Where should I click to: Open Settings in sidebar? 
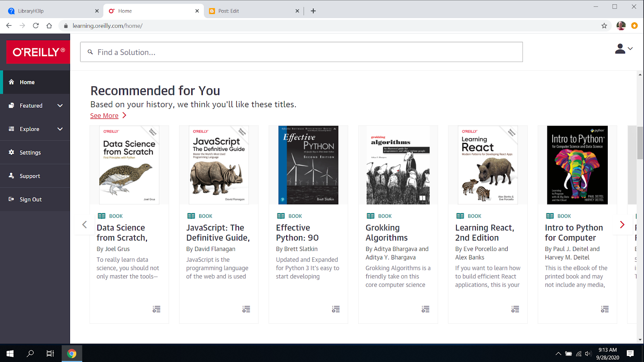pos(35,152)
